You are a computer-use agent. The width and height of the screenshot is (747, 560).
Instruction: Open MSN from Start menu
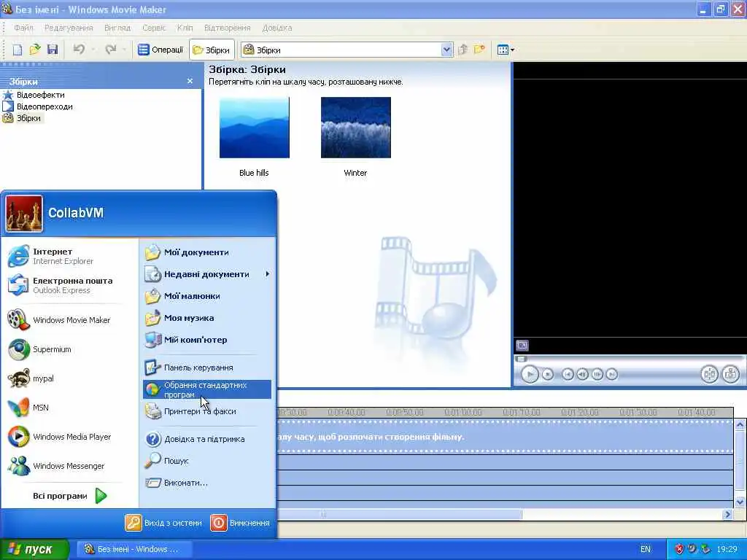pos(69,407)
